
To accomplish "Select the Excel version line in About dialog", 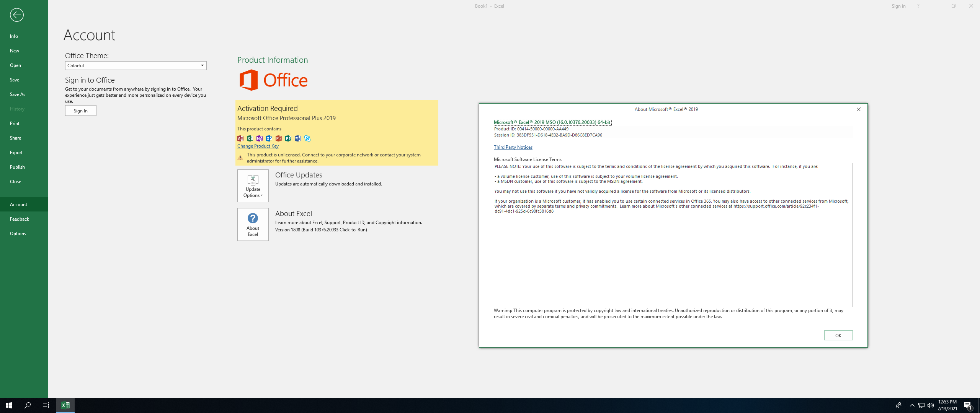I will point(552,122).
